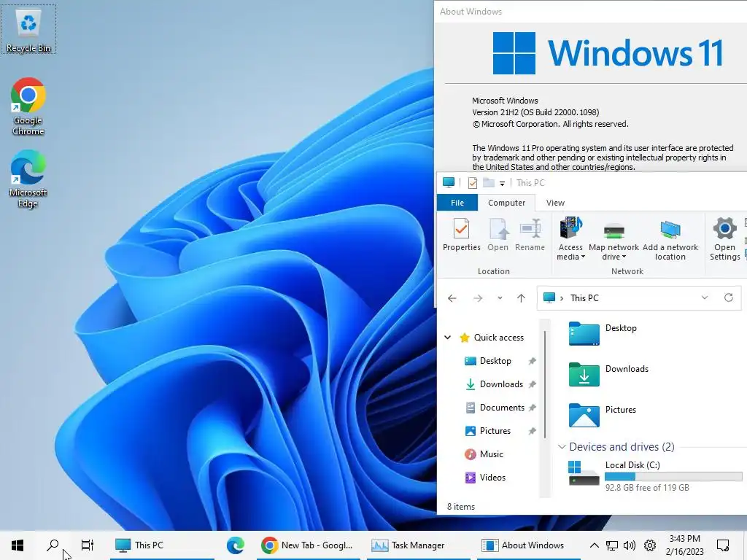Click the Open ribbon button

(498, 234)
